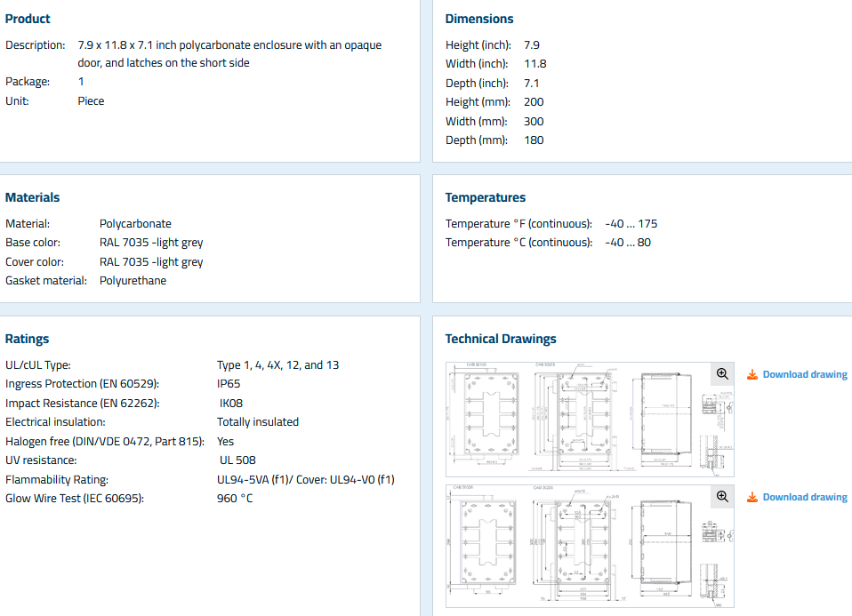Click the zoom magnifier on the bottom drawing
The width and height of the screenshot is (852, 616).
tap(722, 497)
